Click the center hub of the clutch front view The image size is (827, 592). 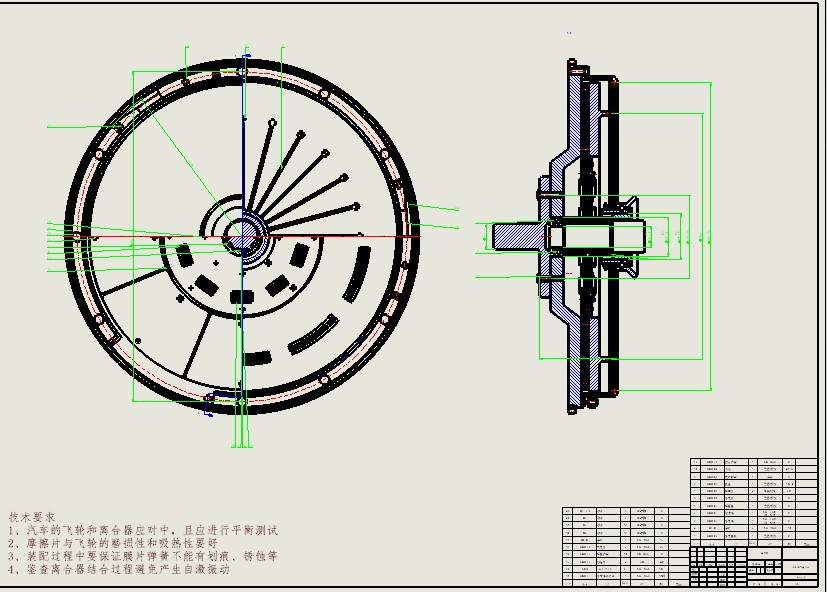coord(242,236)
